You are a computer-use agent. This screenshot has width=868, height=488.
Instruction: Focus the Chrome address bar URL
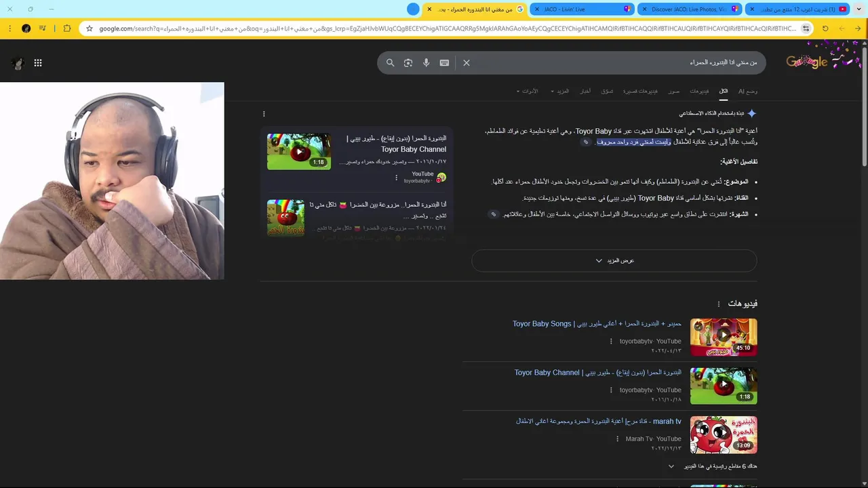pos(448,28)
